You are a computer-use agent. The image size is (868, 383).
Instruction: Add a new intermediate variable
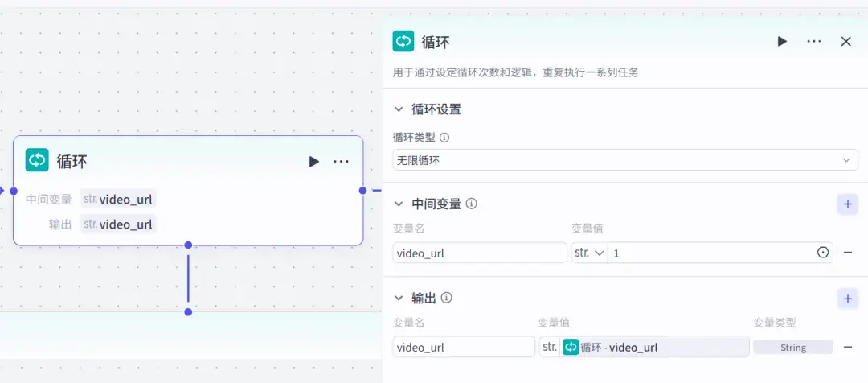848,204
